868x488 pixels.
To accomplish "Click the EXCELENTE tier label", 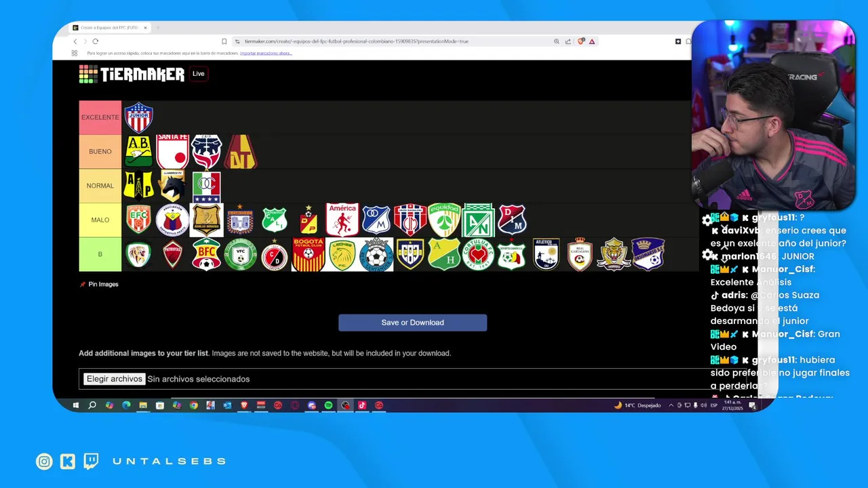I will (x=100, y=117).
